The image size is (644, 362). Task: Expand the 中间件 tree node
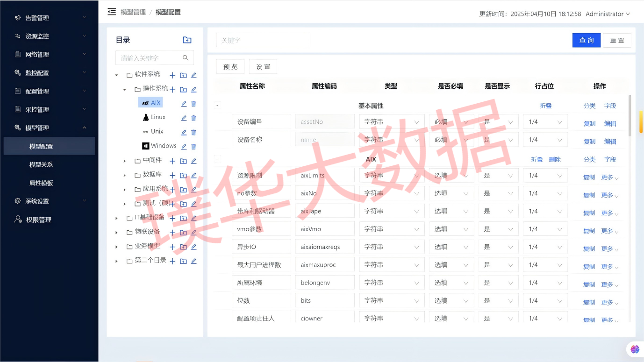click(124, 161)
